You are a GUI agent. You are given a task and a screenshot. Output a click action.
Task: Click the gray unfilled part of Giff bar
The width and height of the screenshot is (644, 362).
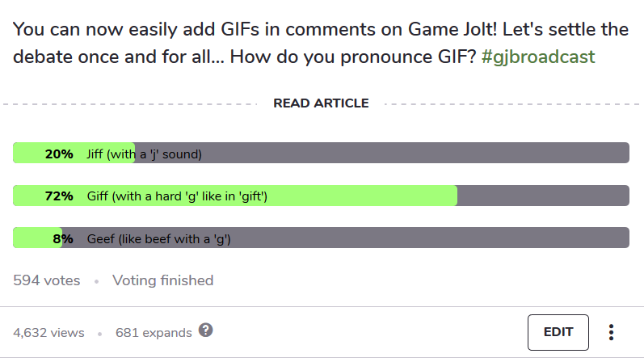[541, 196]
